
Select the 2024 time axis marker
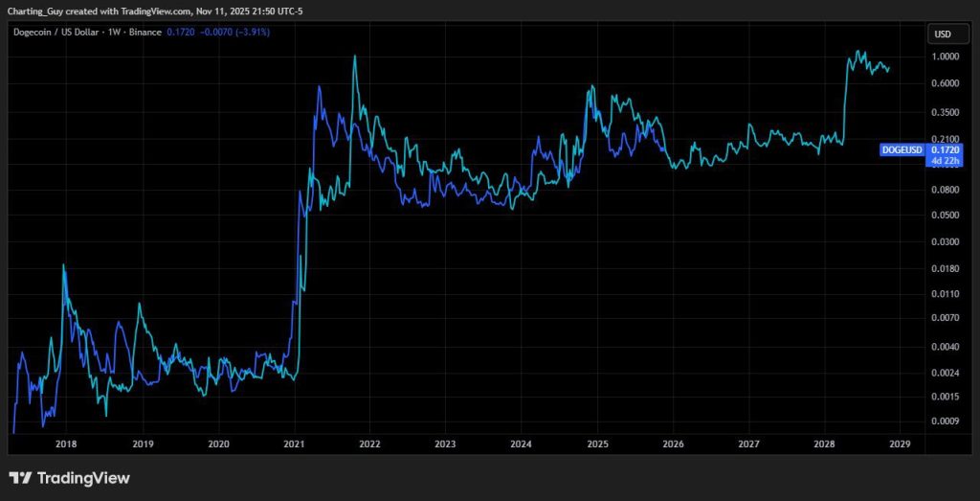tap(521, 444)
